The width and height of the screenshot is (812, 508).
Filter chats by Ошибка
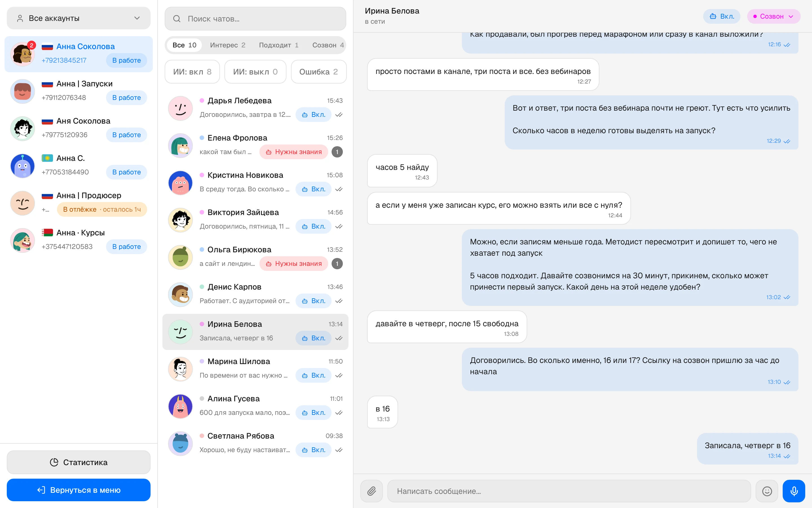tap(318, 72)
